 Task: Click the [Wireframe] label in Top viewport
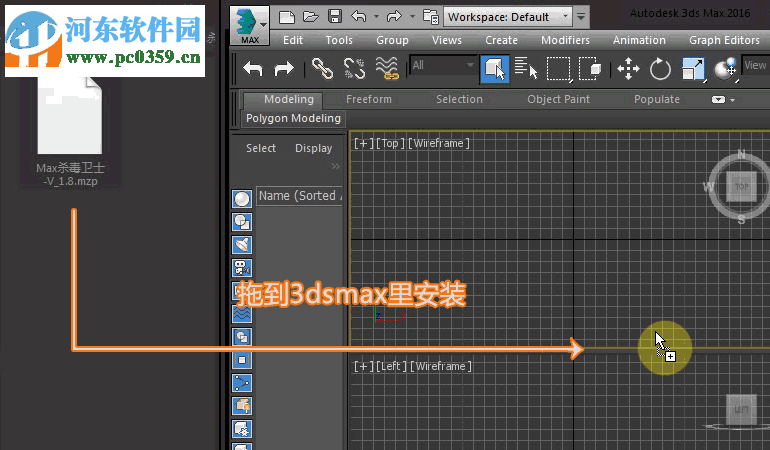coord(439,143)
